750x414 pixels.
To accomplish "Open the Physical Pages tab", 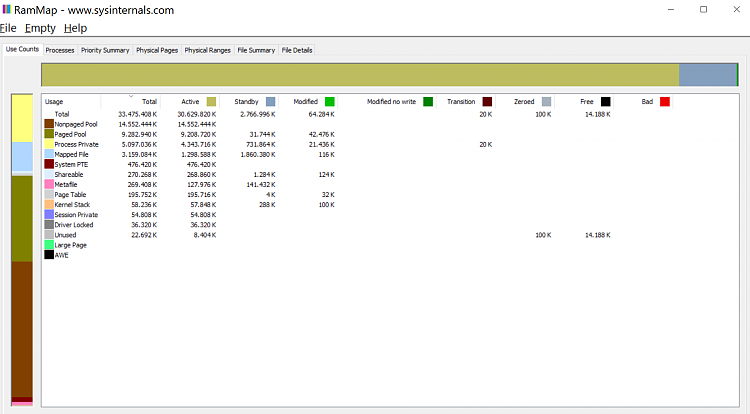I will (156, 50).
